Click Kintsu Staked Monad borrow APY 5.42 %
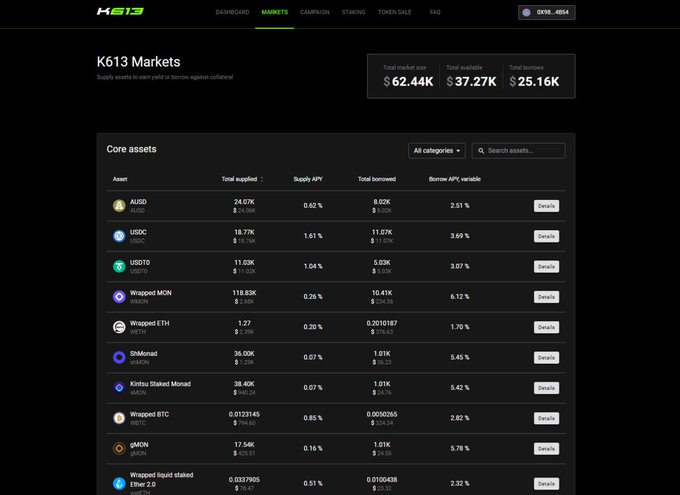This screenshot has width=680, height=495. point(460,388)
